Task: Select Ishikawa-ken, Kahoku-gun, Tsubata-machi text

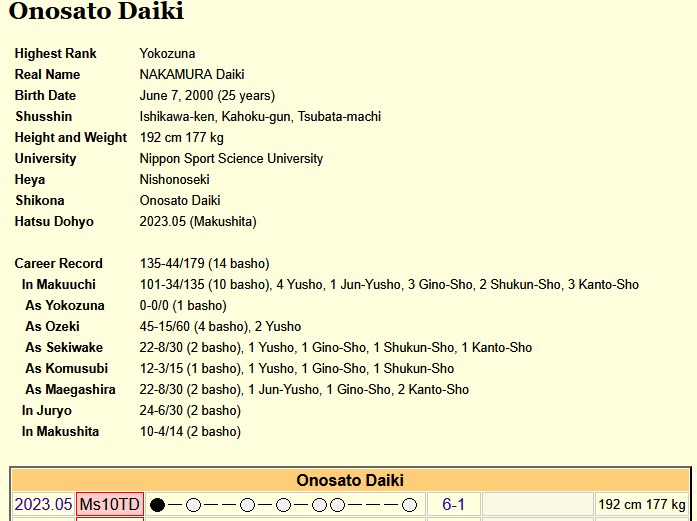Action: point(260,116)
